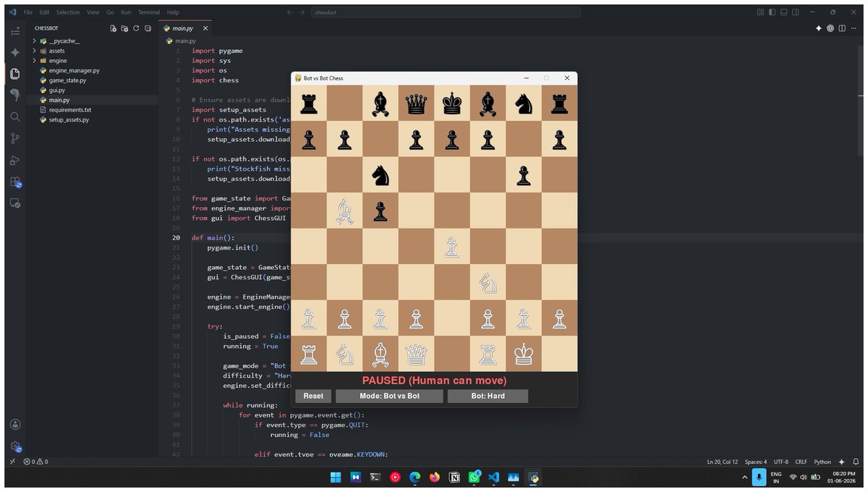Click the Bot: Hard difficulty button
The width and height of the screenshot is (868, 492).
[x=488, y=396]
